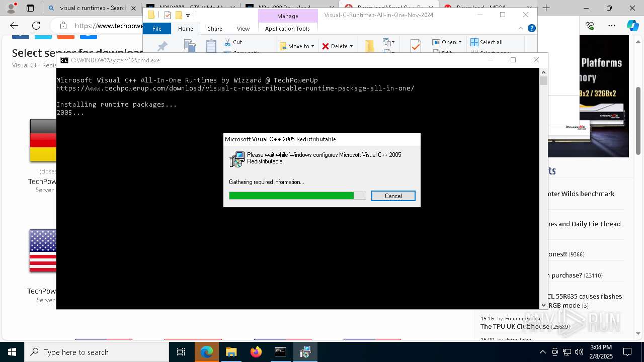Viewport: 644px width, 362px height.
Task: Click the New folder ribbon icon
Action: coord(370,46)
